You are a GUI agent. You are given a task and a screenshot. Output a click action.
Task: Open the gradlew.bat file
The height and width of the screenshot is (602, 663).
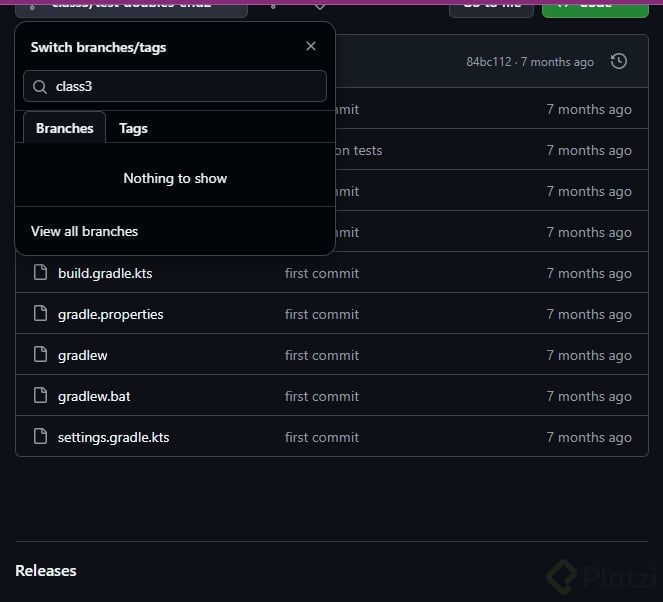pyautogui.click(x=94, y=396)
